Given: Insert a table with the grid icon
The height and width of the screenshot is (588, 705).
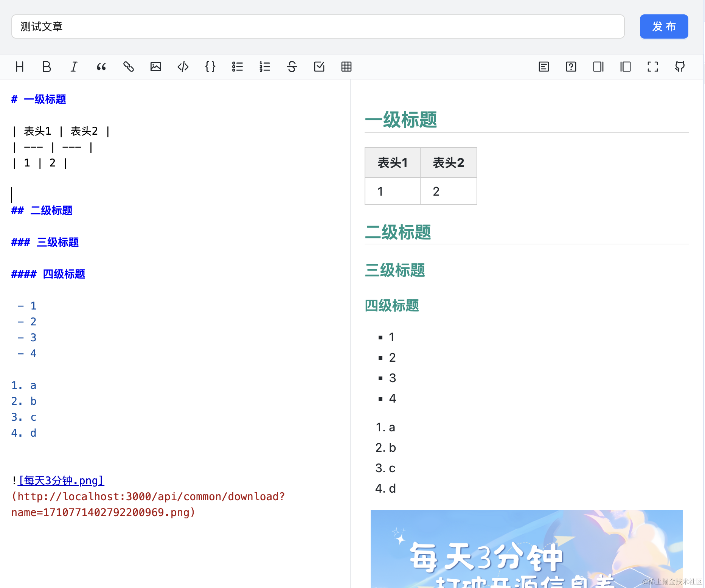Looking at the screenshot, I should (x=346, y=67).
